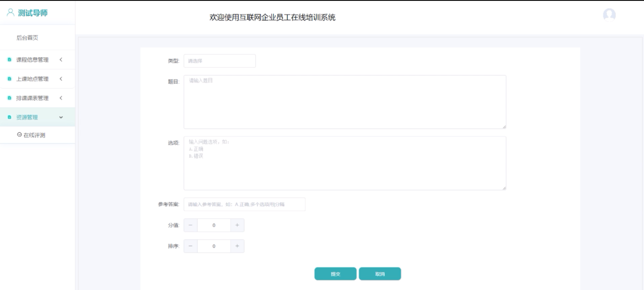The image size is (644, 290).
Task: Go to 后台首页 in the sidebar
Action: (x=27, y=38)
